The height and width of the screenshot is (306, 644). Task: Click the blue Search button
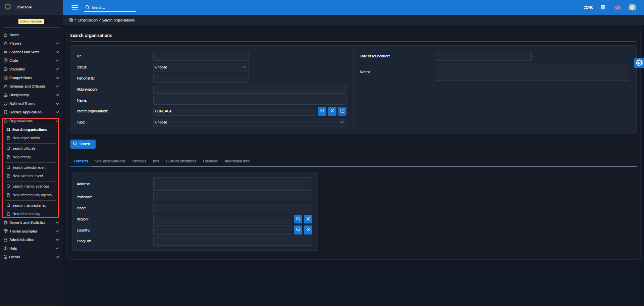(x=83, y=144)
